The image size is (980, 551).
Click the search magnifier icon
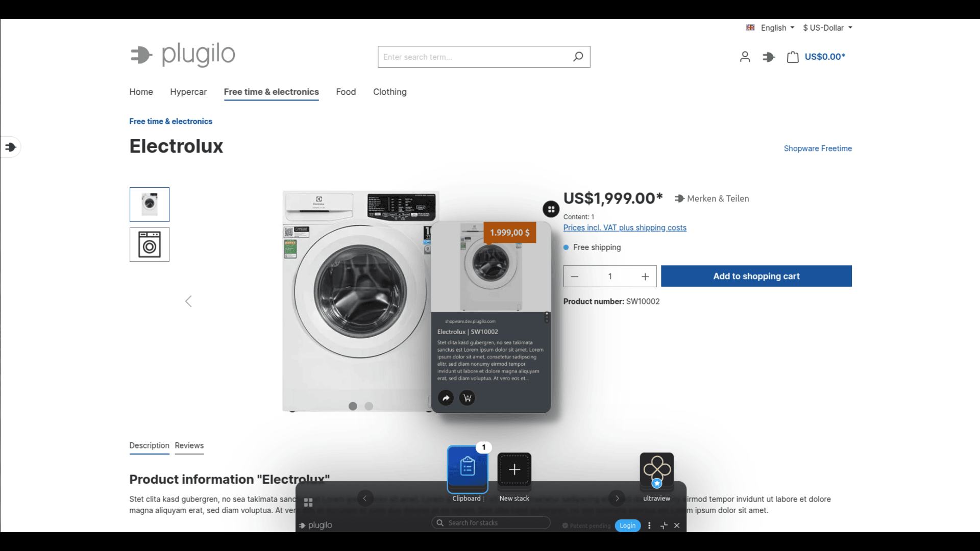(x=578, y=57)
